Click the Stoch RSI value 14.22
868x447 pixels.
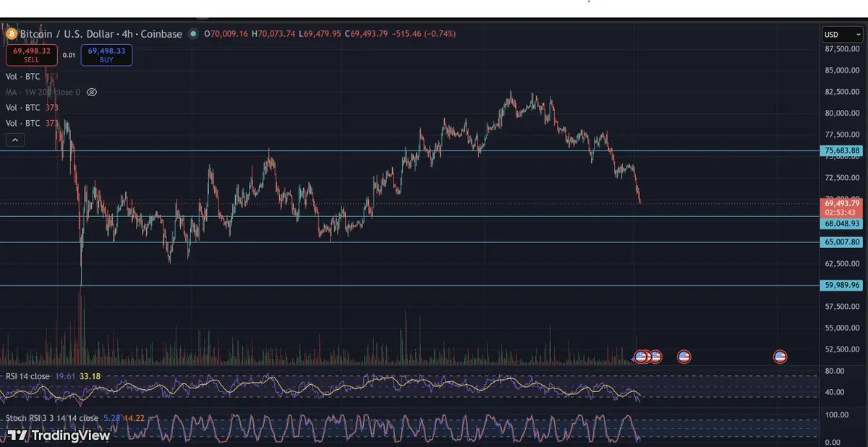[x=135, y=418]
